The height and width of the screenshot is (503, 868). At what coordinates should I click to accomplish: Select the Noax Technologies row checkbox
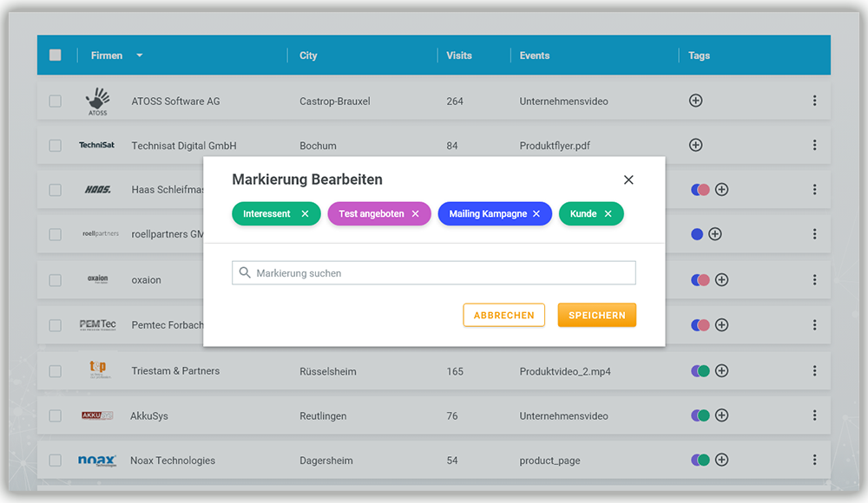click(56, 461)
